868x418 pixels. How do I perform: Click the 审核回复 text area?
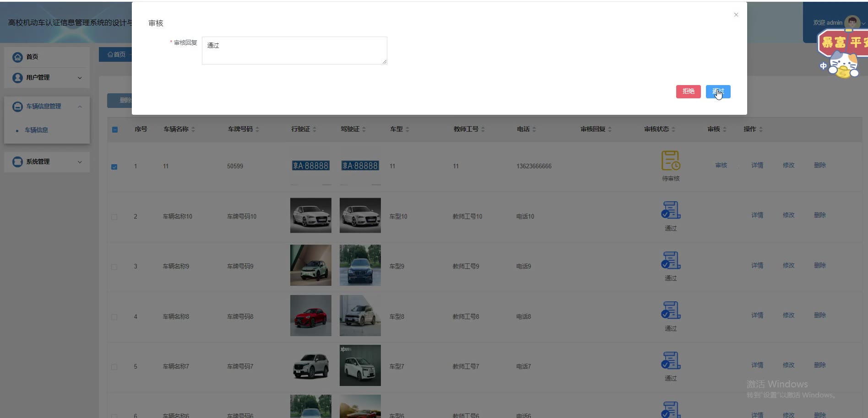(x=294, y=50)
